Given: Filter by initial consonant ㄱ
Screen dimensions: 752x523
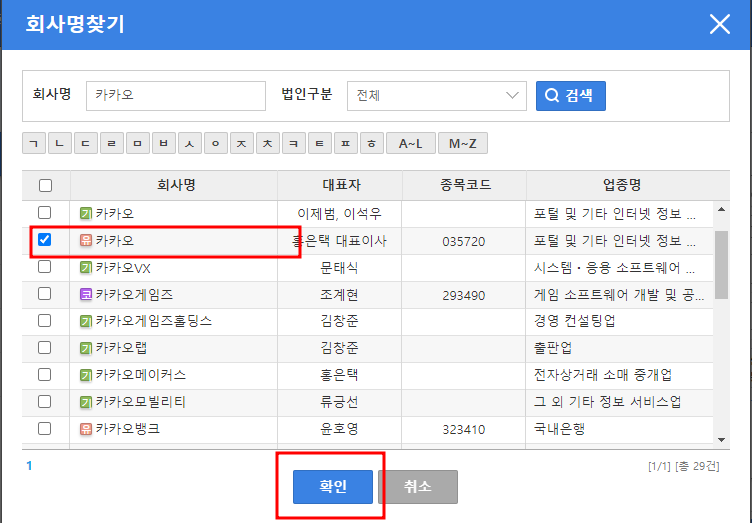Looking at the screenshot, I should (34, 143).
